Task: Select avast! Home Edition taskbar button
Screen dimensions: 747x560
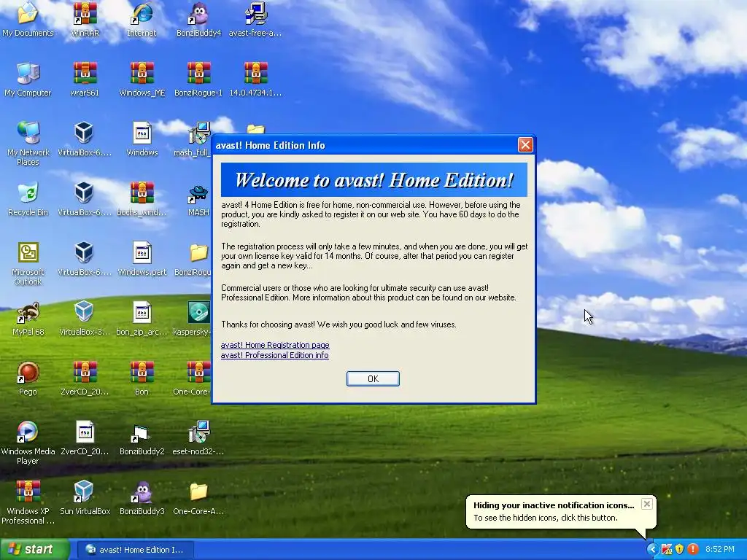Action: tap(135, 550)
